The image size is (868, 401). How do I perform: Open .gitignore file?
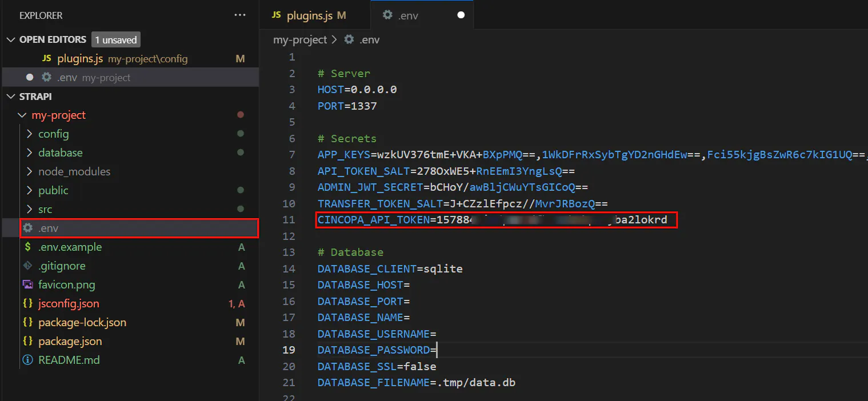pos(129,266)
